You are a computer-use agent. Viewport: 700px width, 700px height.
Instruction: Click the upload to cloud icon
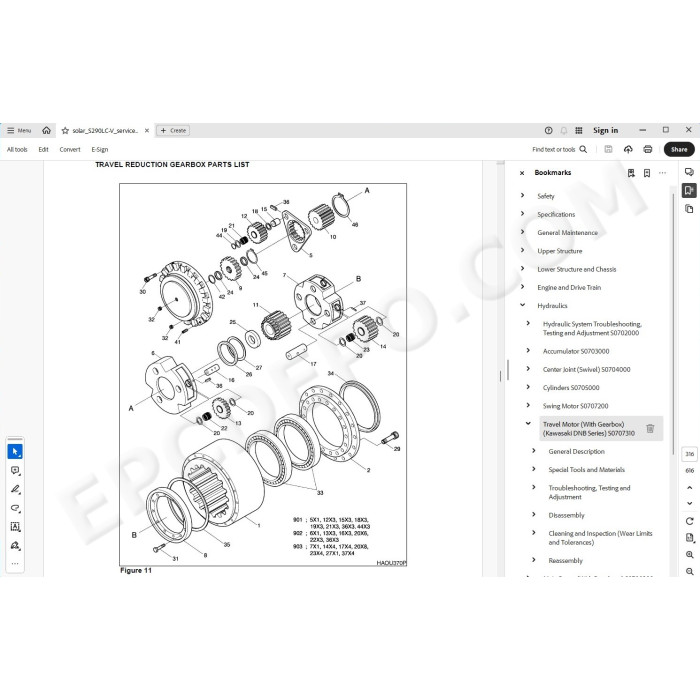click(628, 149)
